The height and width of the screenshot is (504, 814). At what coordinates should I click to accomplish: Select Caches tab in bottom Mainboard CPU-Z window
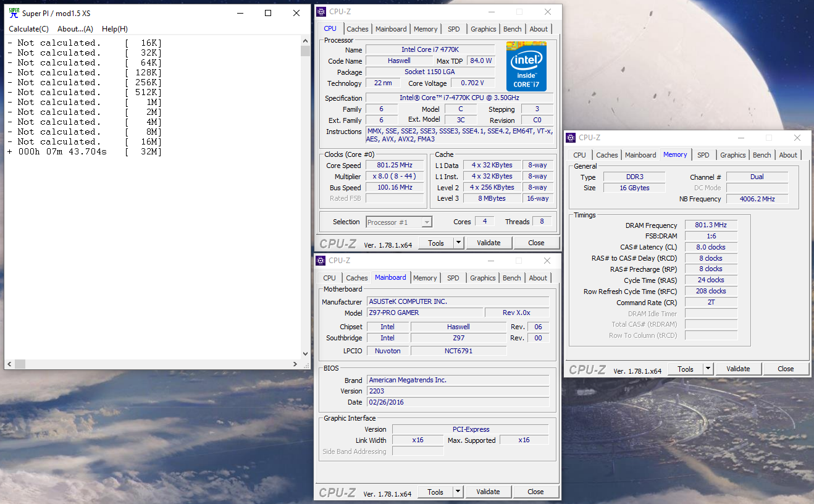pos(357,278)
